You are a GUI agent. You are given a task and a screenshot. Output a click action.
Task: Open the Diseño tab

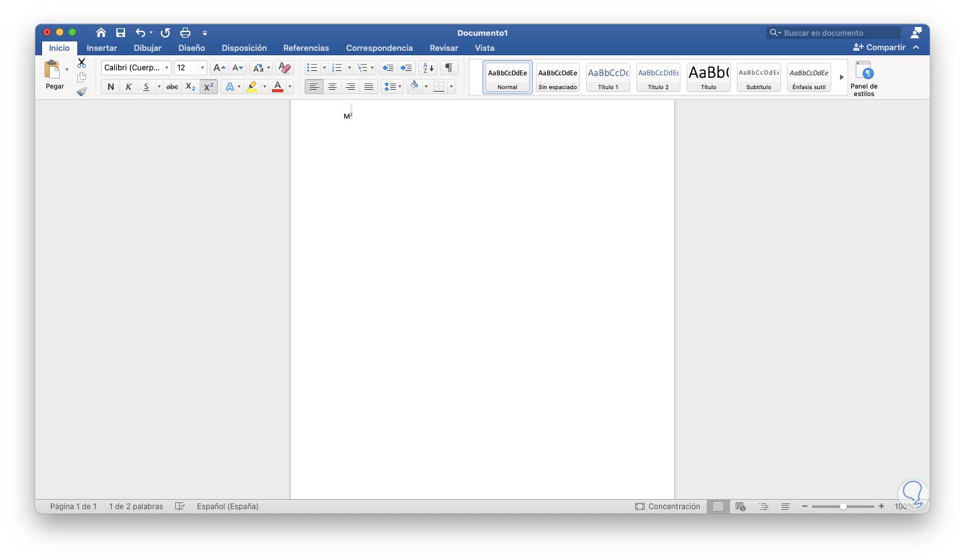(x=192, y=48)
